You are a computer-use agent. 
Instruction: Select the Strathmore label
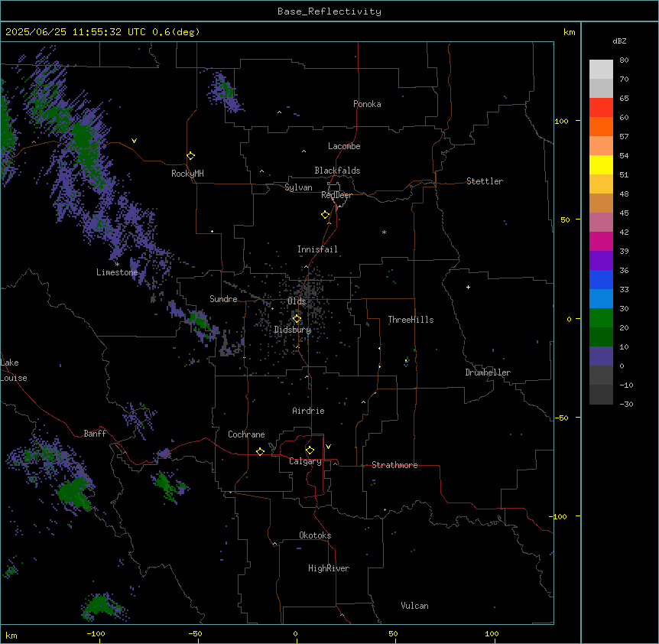(x=394, y=465)
